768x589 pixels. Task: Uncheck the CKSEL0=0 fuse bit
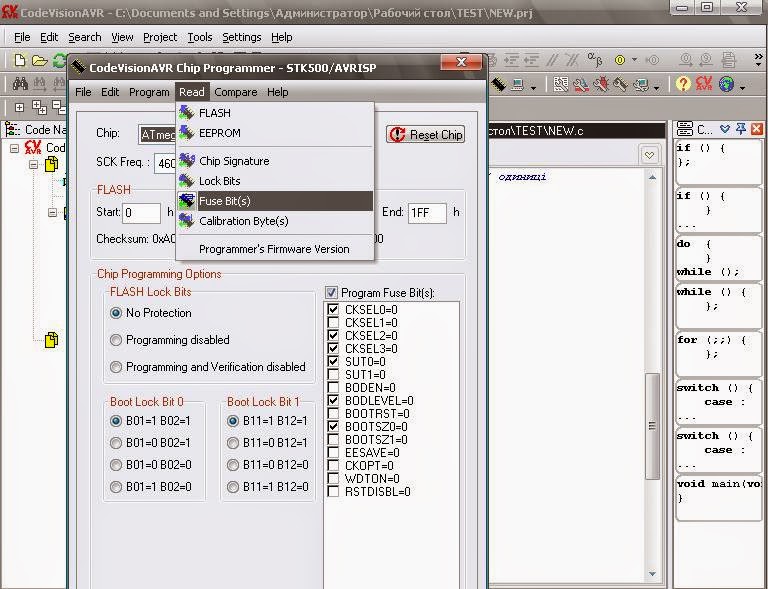[333, 309]
